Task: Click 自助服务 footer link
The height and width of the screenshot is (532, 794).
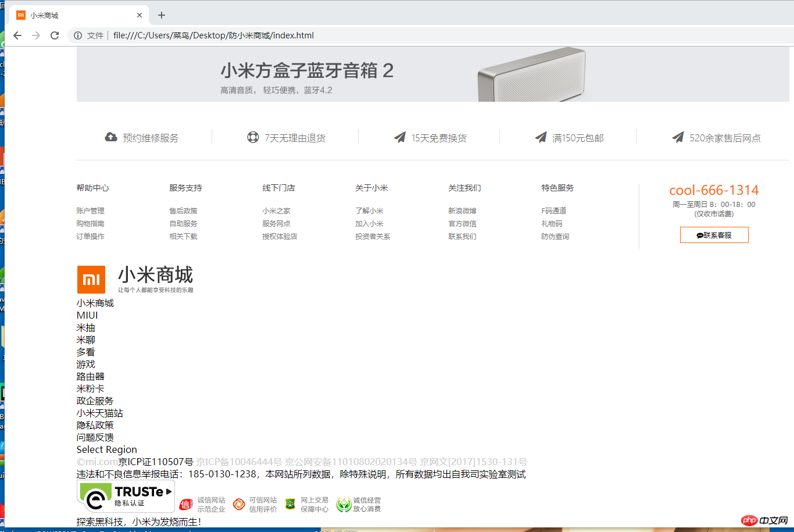Action: coord(183,224)
